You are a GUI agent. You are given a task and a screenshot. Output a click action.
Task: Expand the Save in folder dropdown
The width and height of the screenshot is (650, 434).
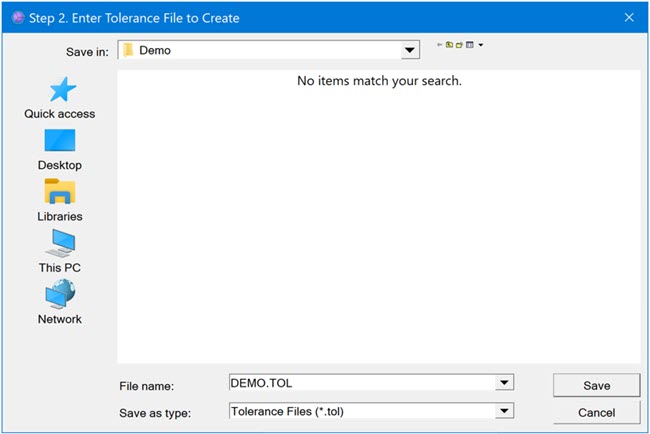[410, 50]
